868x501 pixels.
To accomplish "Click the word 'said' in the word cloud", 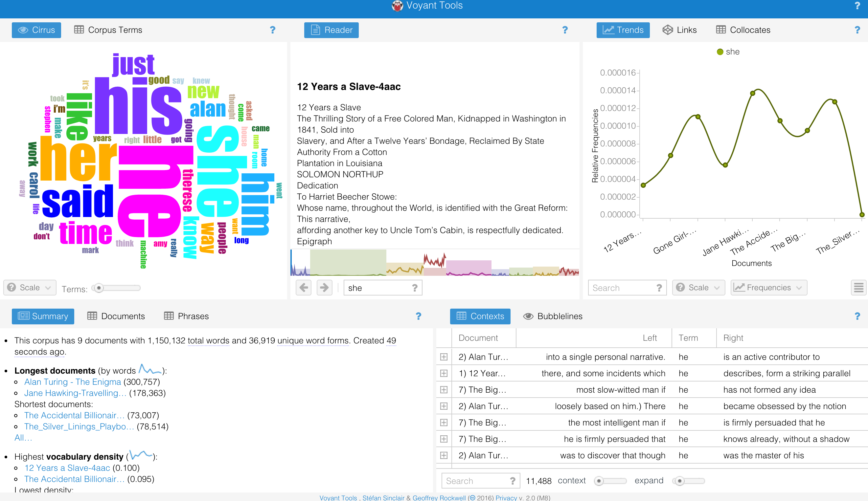I will (78, 201).
